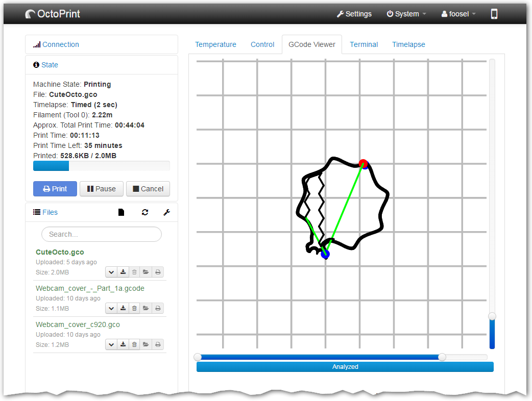Click the OctoPrint logo
This screenshot has height=401, width=532.
(52, 14)
